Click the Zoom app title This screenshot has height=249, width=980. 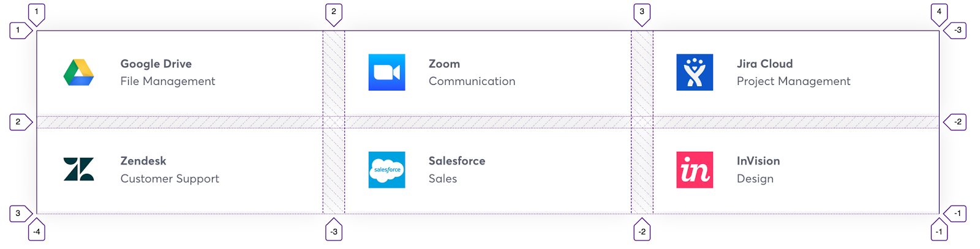click(444, 64)
